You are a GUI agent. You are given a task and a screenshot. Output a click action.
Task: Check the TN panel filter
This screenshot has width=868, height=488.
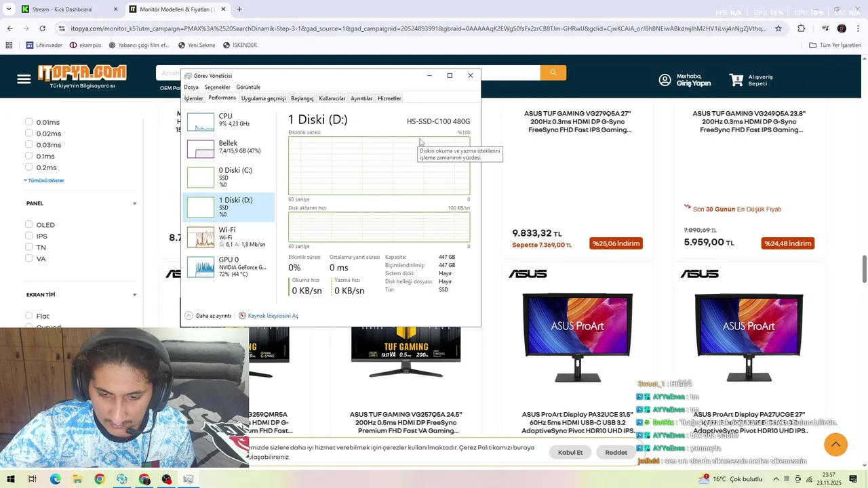[x=28, y=247]
